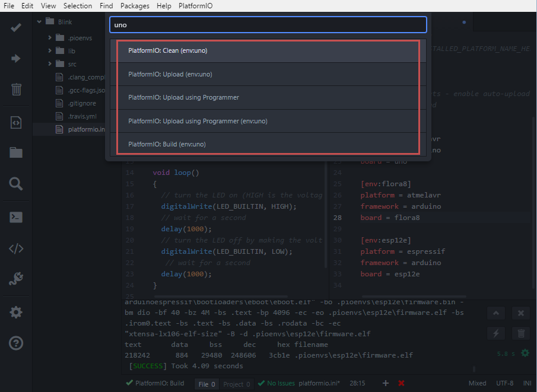Click the help question mark icon
This screenshot has width=537, height=392.
pos(16,343)
